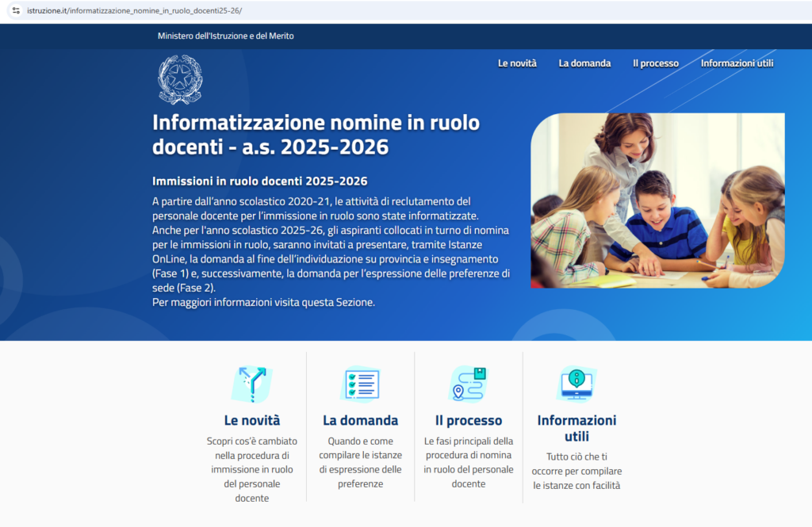
Task: Click the browser address bar URL
Action: coord(135,10)
